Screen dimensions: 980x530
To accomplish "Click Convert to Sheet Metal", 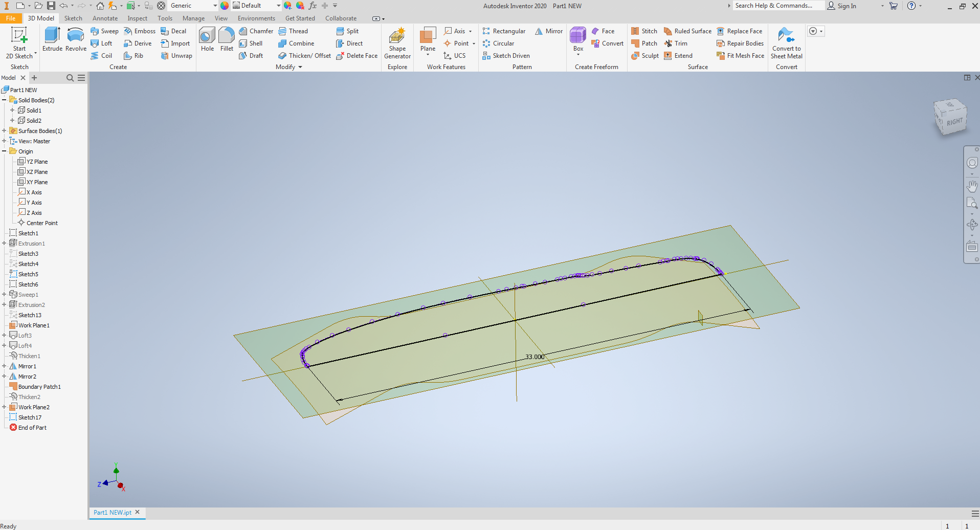I will click(x=786, y=43).
